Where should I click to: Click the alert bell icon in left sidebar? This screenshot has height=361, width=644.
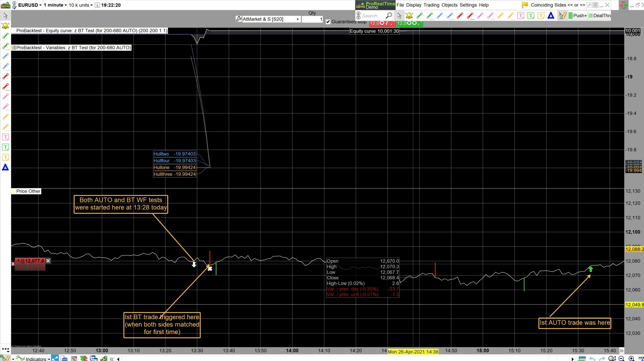coord(5,26)
